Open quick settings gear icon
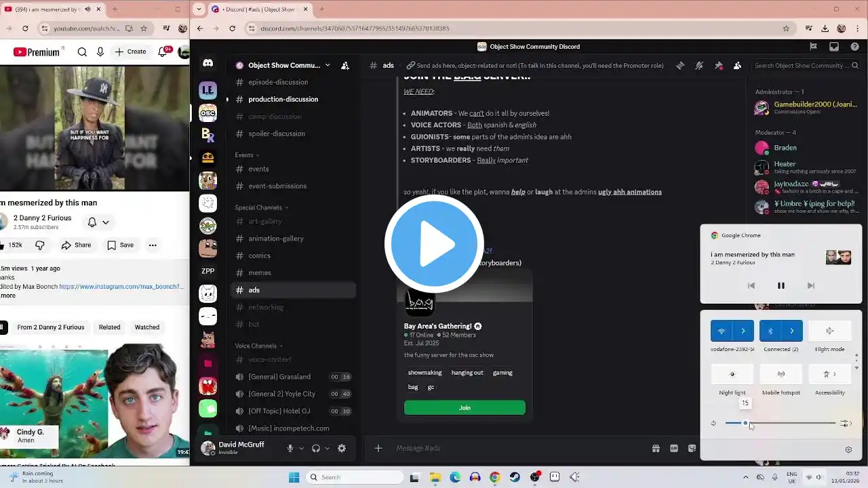This screenshot has width=868, height=488. [848, 449]
